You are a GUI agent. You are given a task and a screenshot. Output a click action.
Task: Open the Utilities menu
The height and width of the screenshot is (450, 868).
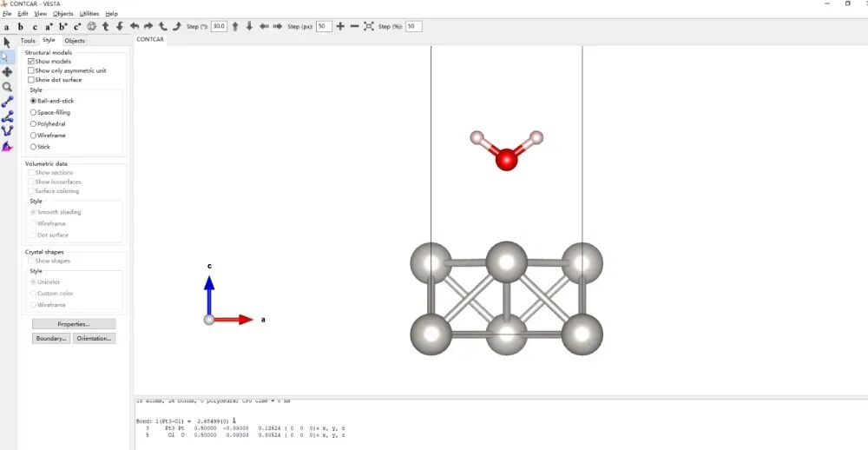pos(89,14)
